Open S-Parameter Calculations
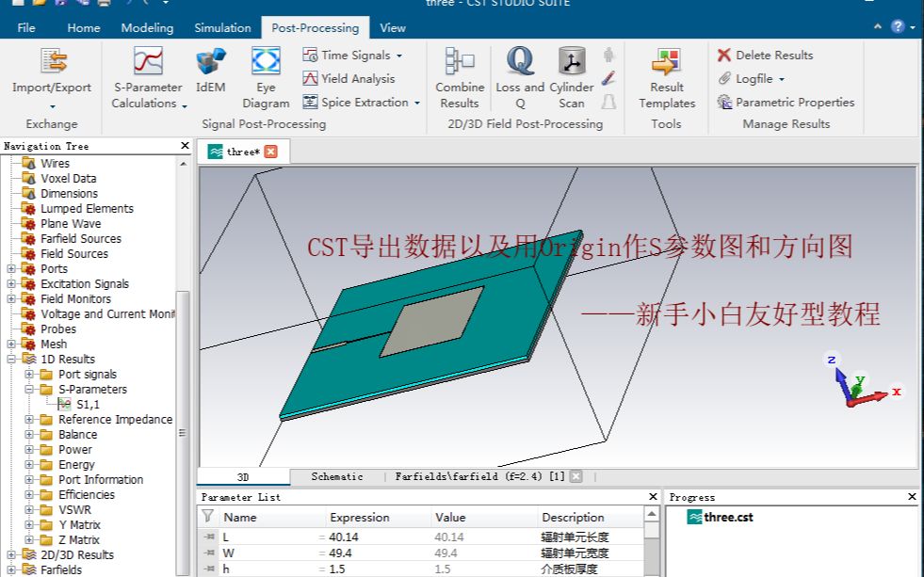The width and height of the screenshot is (924, 577). click(148, 78)
